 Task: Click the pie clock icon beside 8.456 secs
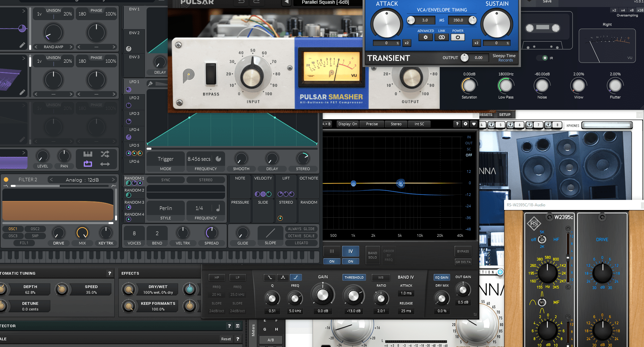point(218,159)
